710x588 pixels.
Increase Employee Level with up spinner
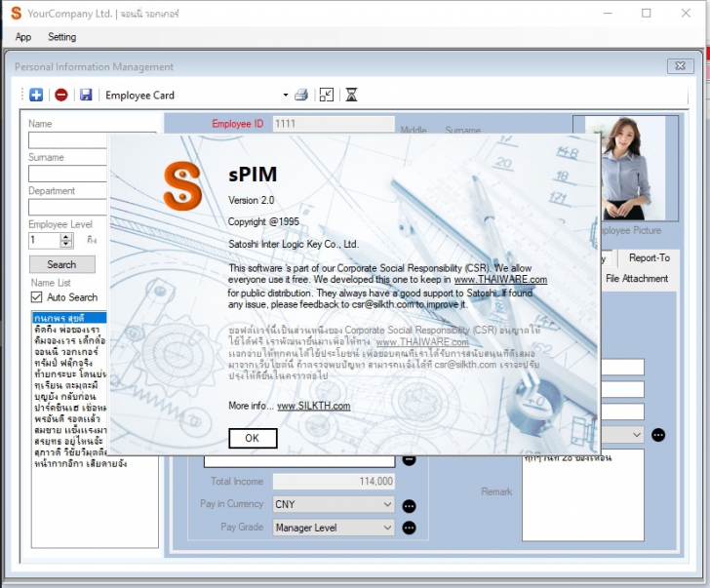pos(66,237)
